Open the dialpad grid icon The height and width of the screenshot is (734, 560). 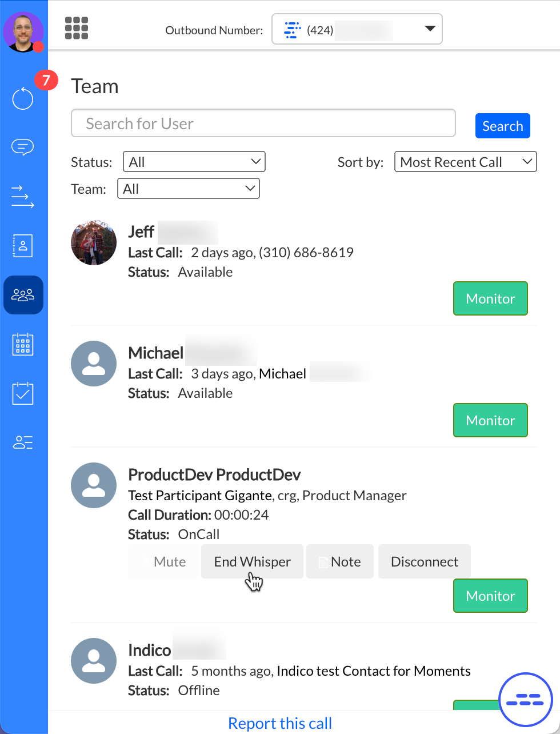(77, 29)
